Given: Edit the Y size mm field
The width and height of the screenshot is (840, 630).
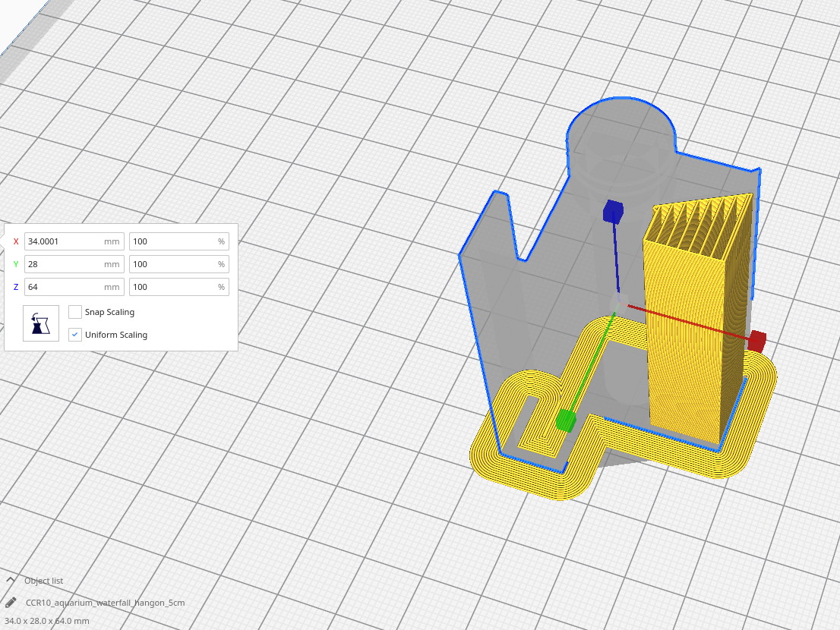Looking at the screenshot, I should click(74, 264).
